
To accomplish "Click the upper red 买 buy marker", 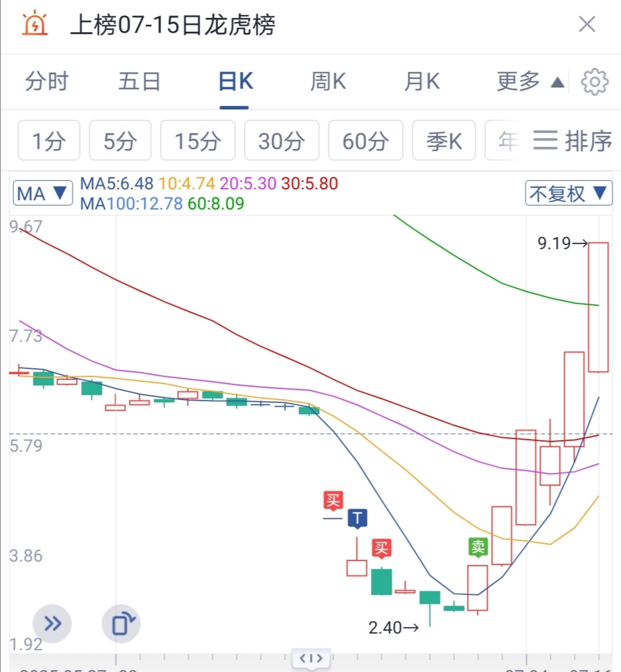I will pyautogui.click(x=333, y=501).
